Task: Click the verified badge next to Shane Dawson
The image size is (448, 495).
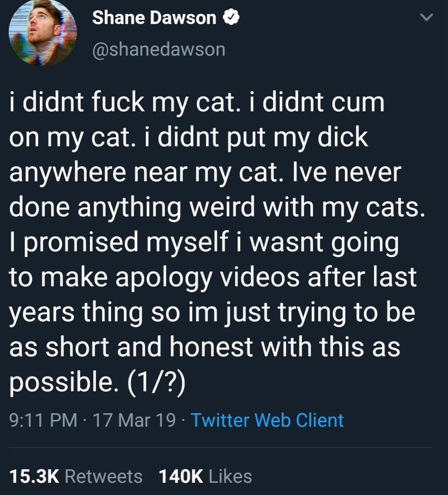Action: [x=230, y=17]
